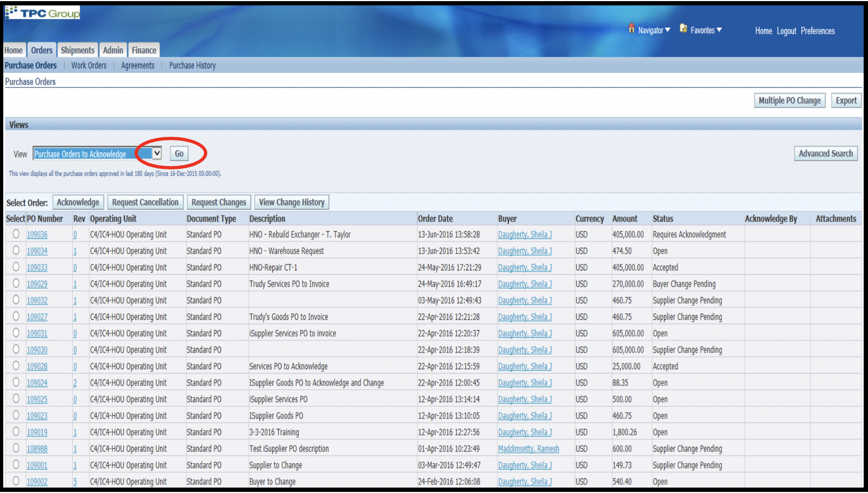Click the Request Cancellation button
The height and width of the screenshot is (493, 868).
click(145, 202)
